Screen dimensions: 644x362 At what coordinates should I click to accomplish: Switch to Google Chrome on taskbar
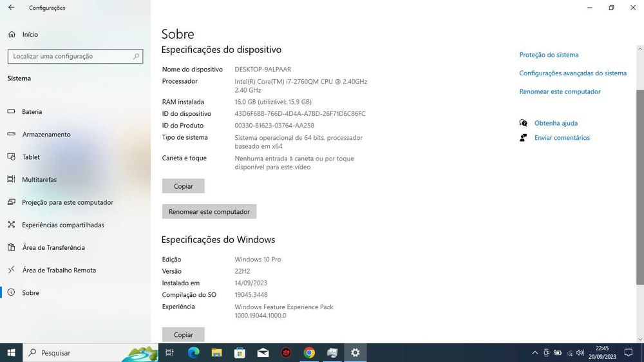[309, 352]
